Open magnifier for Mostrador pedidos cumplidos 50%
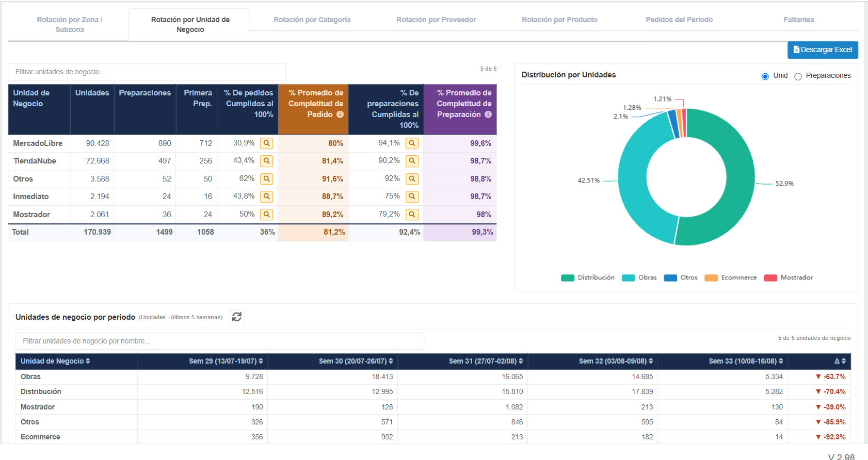This screenshot has height=460, width=868. click(x=267, y=215)
